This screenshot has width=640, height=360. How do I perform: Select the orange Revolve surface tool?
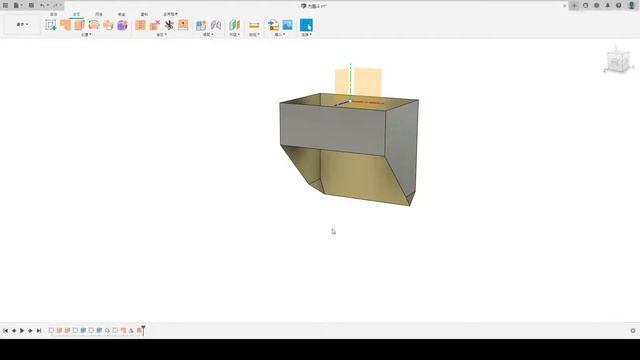click(79, 25)
